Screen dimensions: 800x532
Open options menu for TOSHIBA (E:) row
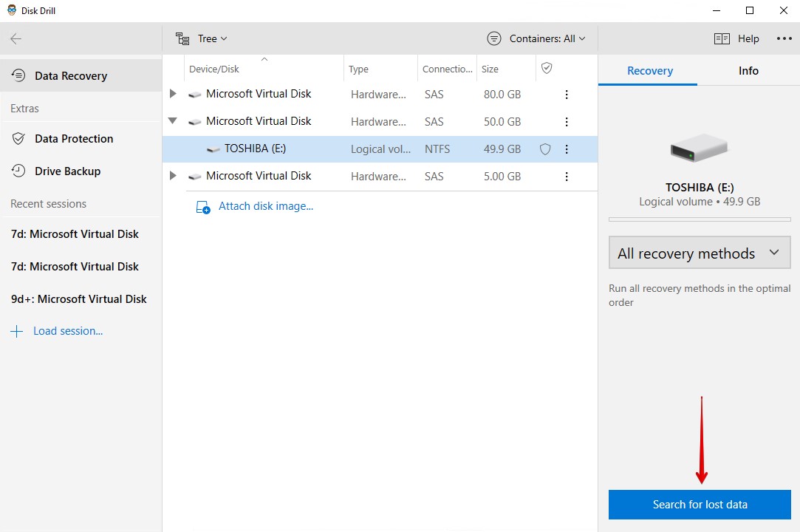[x=567, y=149]
